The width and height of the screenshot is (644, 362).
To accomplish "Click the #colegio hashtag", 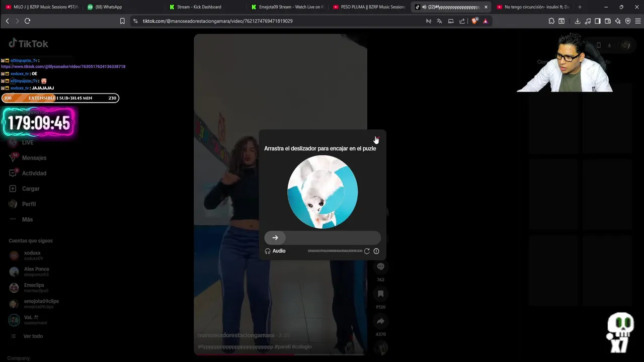I will [302, 346].
